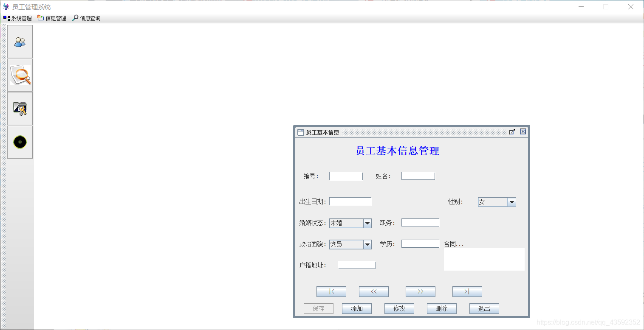This screenshot has height=330, width=644.
Task: Open the 信息管理 menu
Action: pos(52,18)
